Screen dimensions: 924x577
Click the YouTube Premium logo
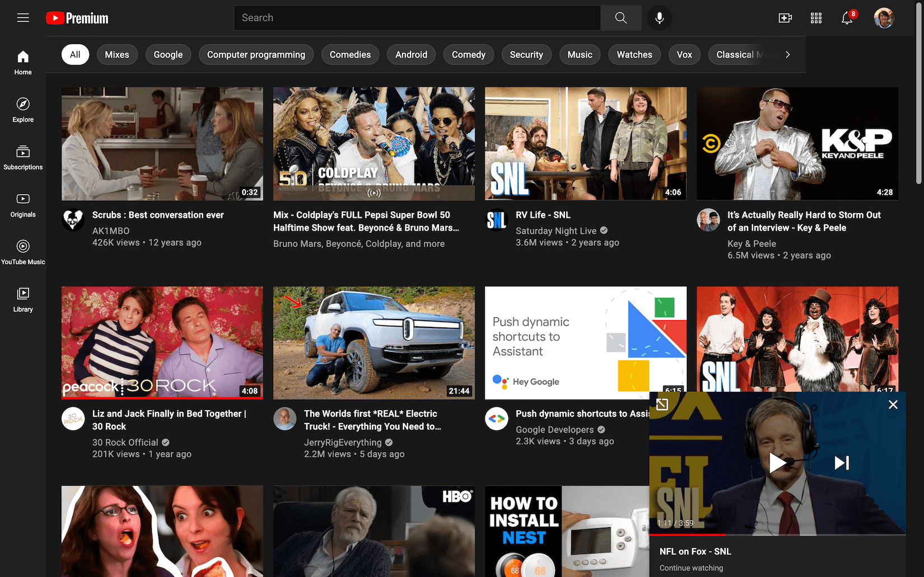pos(77,17)
